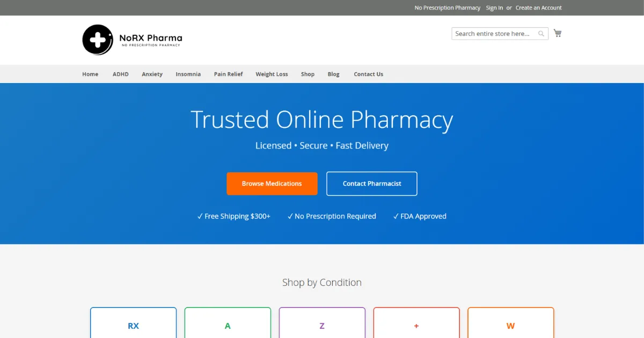This screenshot has height=338, width=644.
Task: Go to the Home menu item
Action: [x=90, y=74]
